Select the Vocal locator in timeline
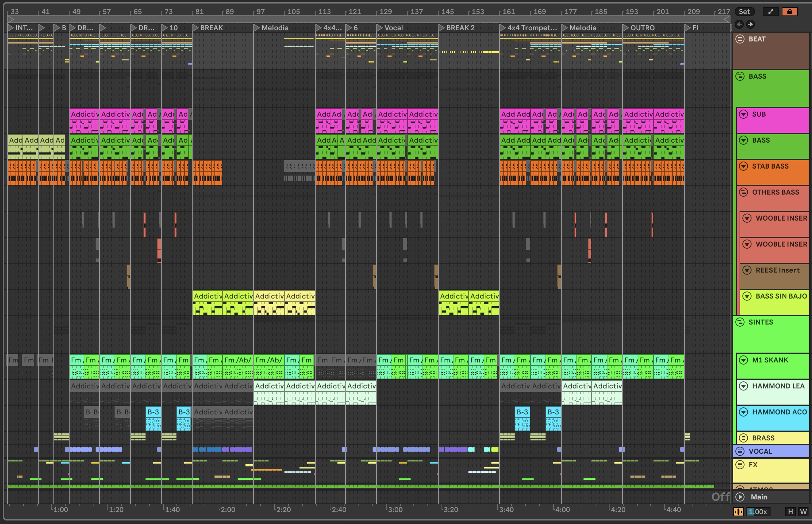Viewport: 812px width, 524px height. tap(380, 28)
